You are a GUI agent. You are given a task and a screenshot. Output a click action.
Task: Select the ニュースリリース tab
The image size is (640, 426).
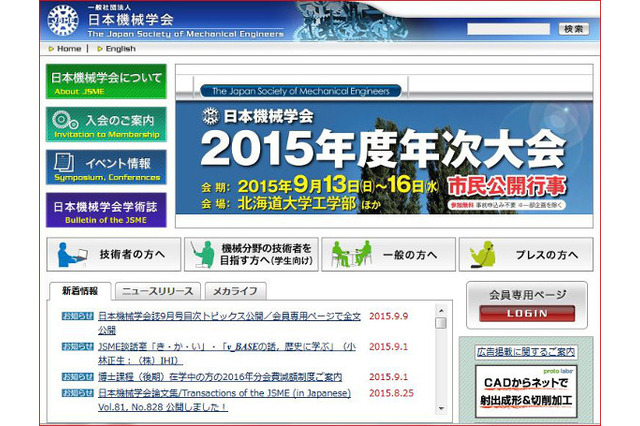pyautogui.click(x=158, y=291)
